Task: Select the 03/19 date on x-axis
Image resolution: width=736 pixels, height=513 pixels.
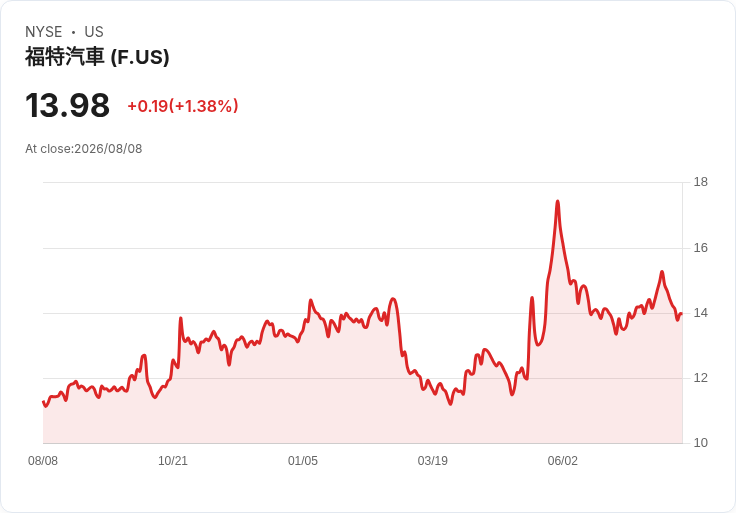Action: tap(433, 461)
